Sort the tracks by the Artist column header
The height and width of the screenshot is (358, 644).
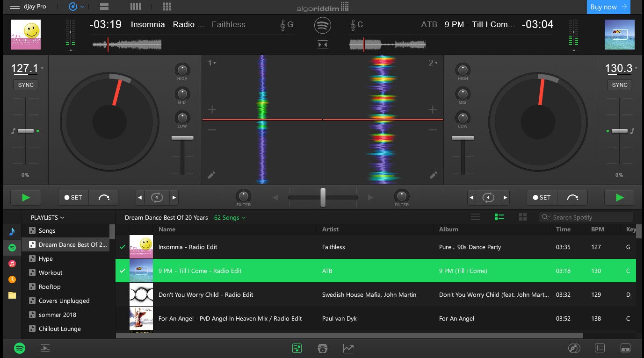tap(330, 229)
